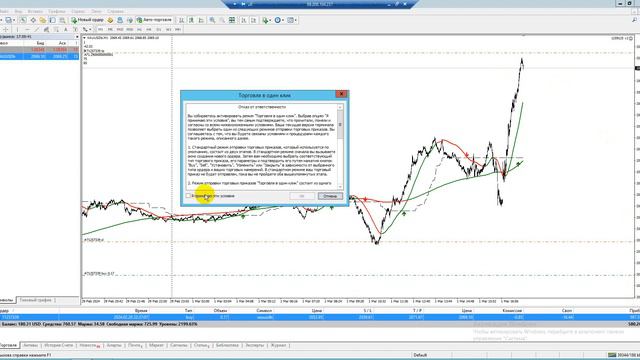Click the greyed OK button in the one-click trading dialog
The height and width of the screenshot is (360, 640).
coord(302,196)
